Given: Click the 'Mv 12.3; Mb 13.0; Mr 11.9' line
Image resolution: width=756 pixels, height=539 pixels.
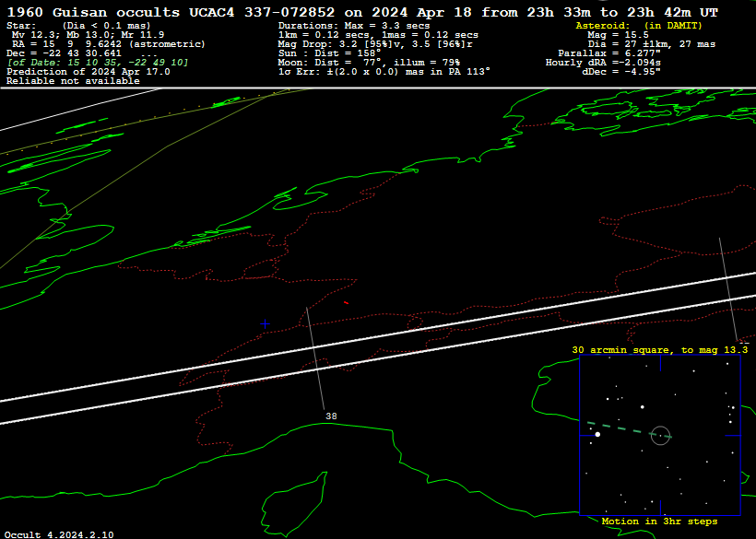Looking at the screenshot, I should click(x=88, y=35).
